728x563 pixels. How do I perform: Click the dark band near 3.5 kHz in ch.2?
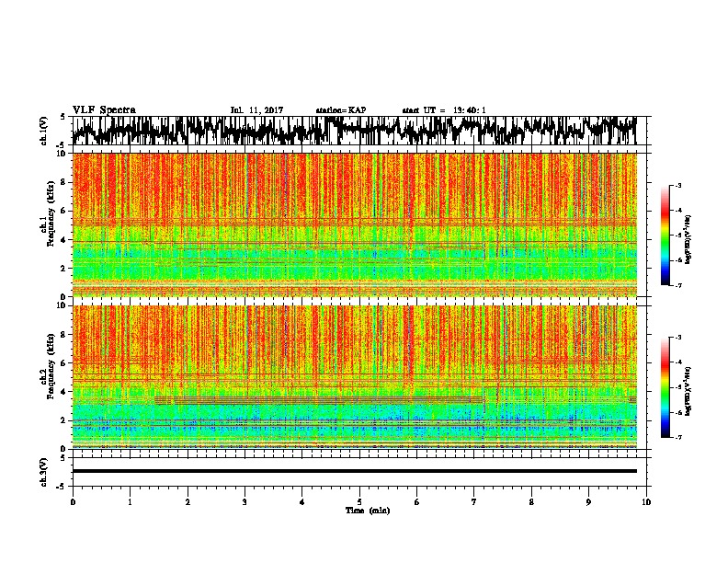click(320, 399)
